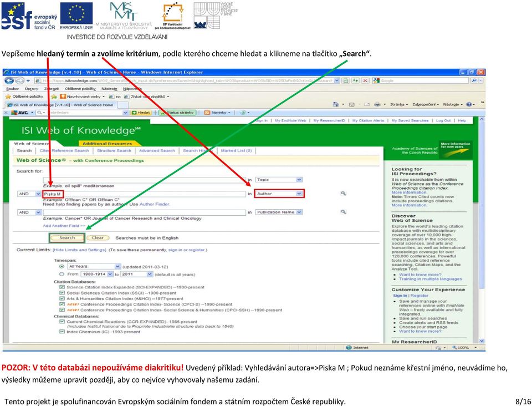Click the browser Forward arrow button
Viewport: 532px width, 406px height.
tap(20, 81)
